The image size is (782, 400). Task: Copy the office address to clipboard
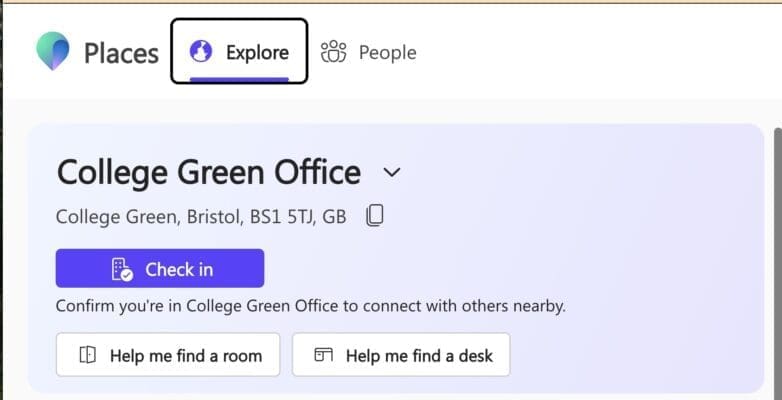(374, 215)
